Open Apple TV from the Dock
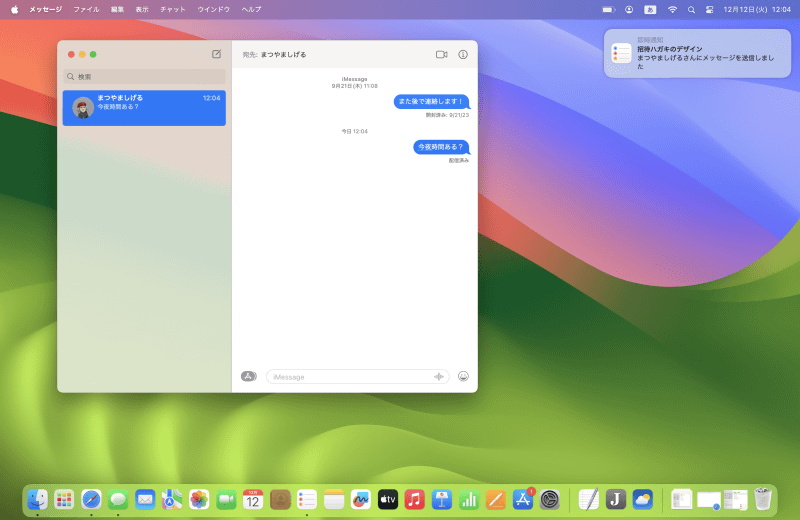This screenshot has height=520, width=800. tap(388, 499)
